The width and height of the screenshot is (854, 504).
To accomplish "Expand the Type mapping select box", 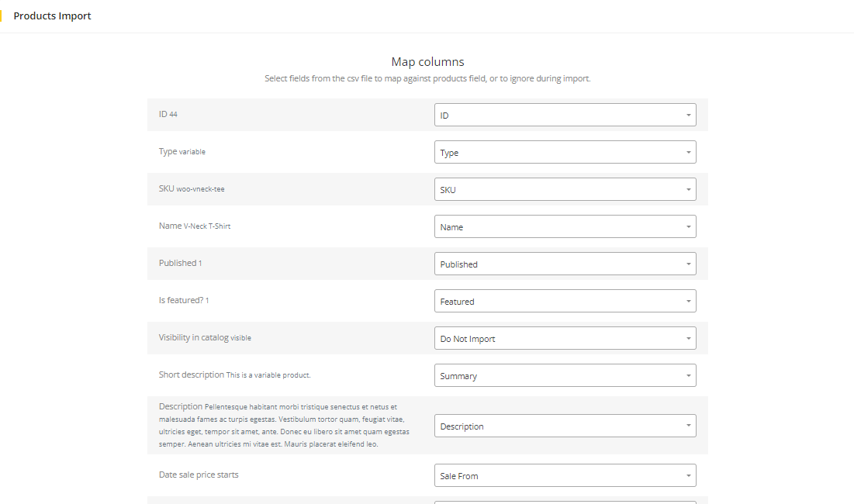I will click(565, 152).
